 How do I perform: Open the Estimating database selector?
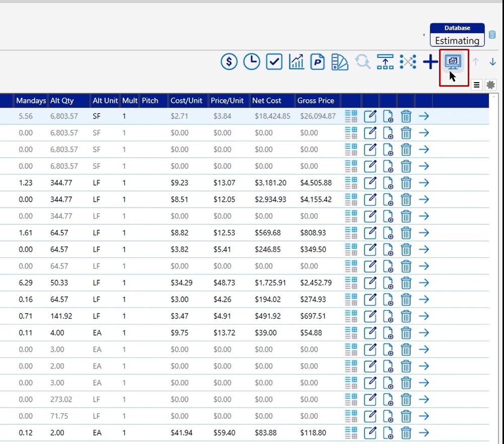coord(457,40)
